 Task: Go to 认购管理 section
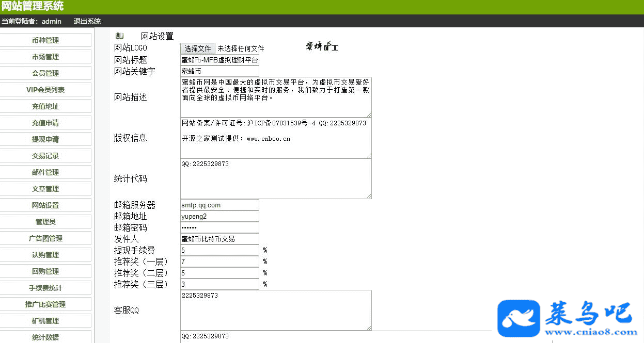[45, 255]
